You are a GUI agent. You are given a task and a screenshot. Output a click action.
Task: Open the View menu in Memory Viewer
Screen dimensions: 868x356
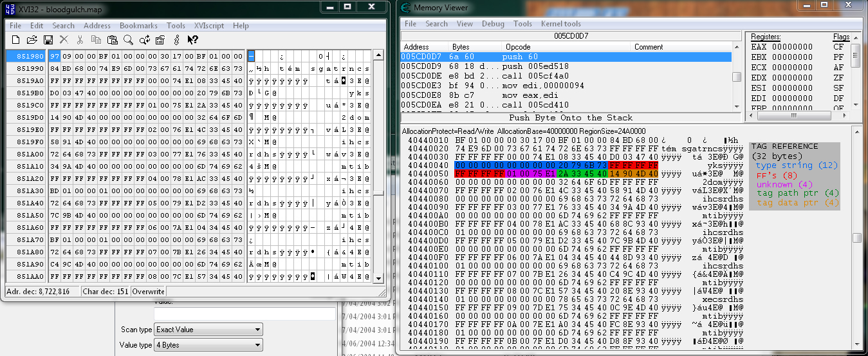[x=465, y=24]
